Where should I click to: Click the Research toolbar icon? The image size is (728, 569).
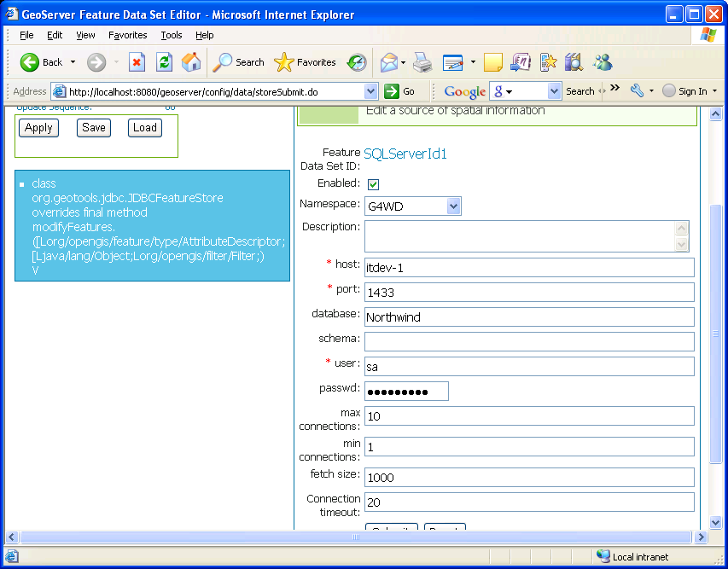(x=521, y=62)
